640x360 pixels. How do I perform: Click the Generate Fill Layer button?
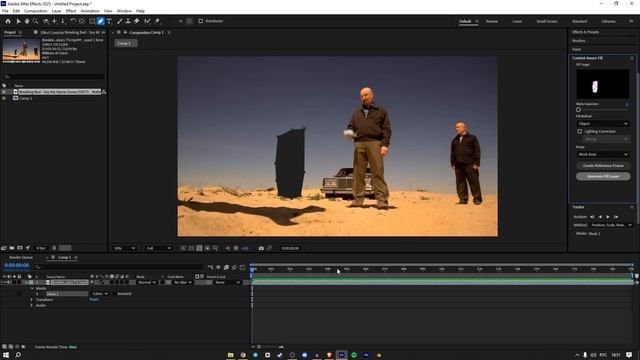603,176
